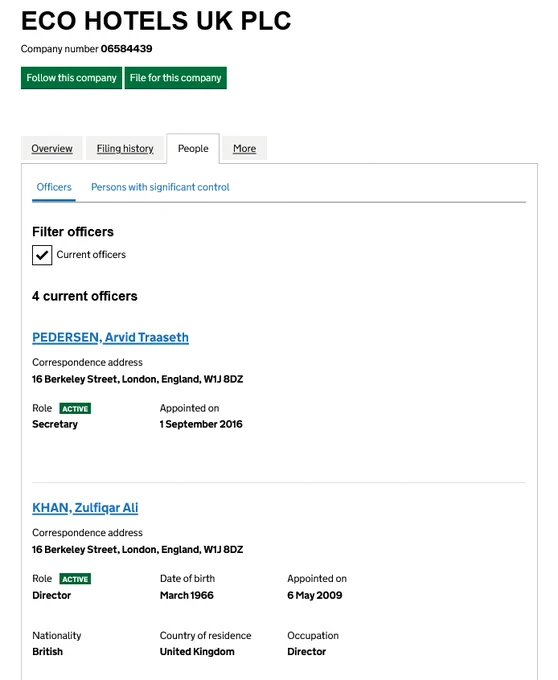
Task: Click the ECO HOTELS UK PLC heading
Action: tap(156, 21)
